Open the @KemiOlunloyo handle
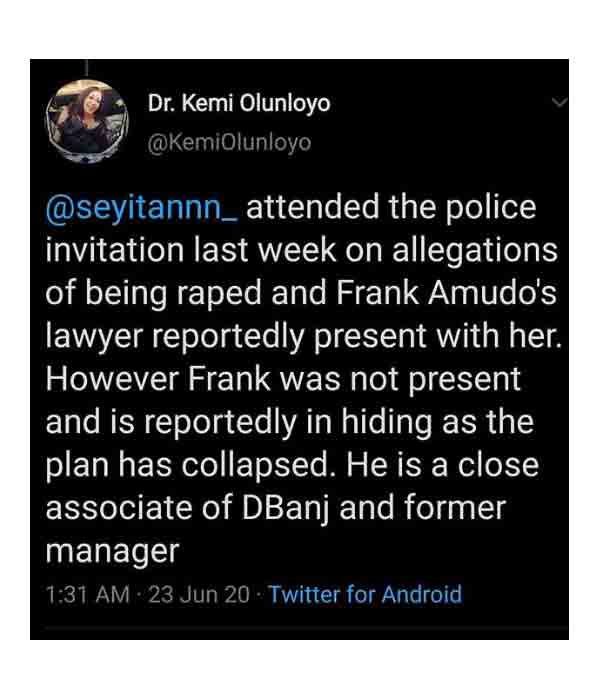 (x=229, y=143)
